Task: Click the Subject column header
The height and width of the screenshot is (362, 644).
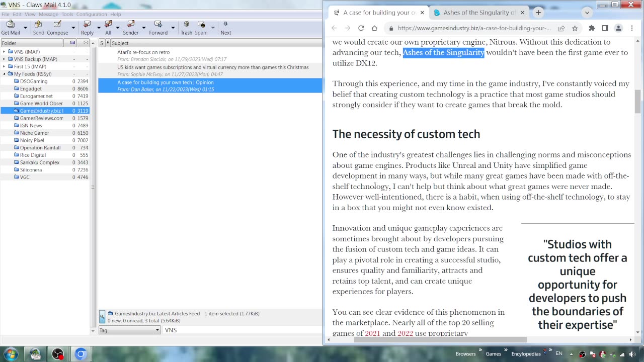Action: (x=215, y=43)
